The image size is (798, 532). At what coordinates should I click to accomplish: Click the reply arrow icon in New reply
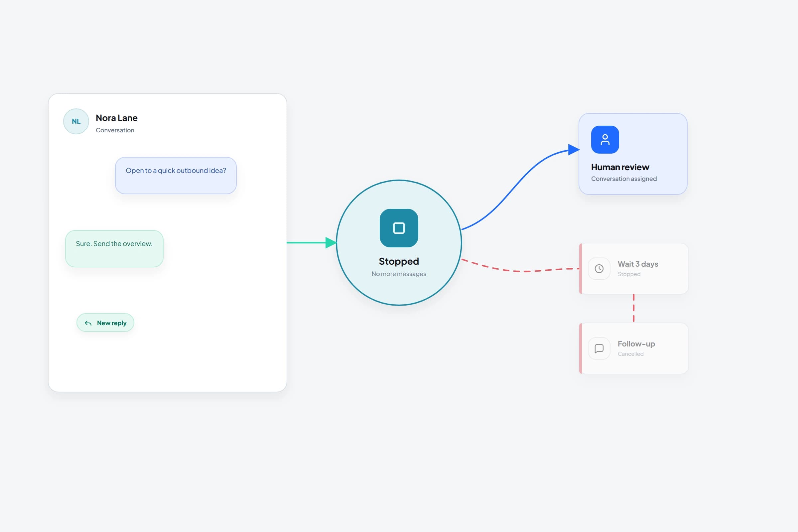[x=88, y=323]
